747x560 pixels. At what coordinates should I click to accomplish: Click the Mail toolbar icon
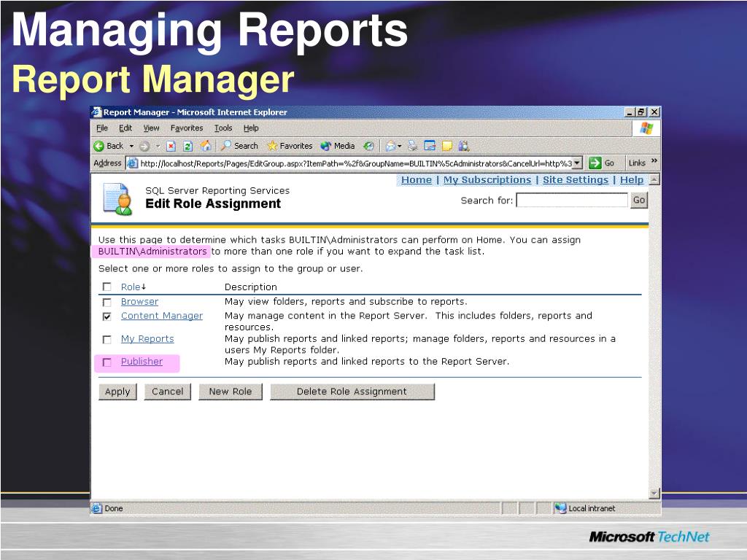point(391,146)
